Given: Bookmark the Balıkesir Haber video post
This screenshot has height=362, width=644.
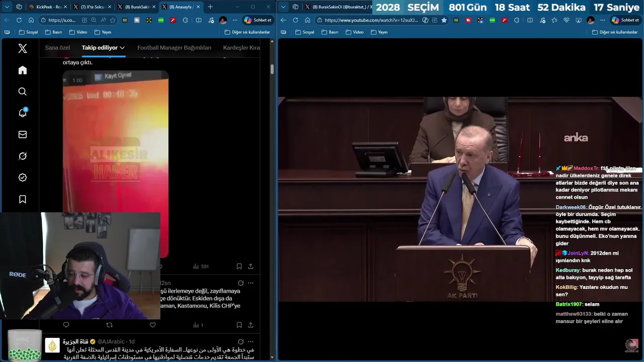Looking at the screenshot, I should [239, 266].
